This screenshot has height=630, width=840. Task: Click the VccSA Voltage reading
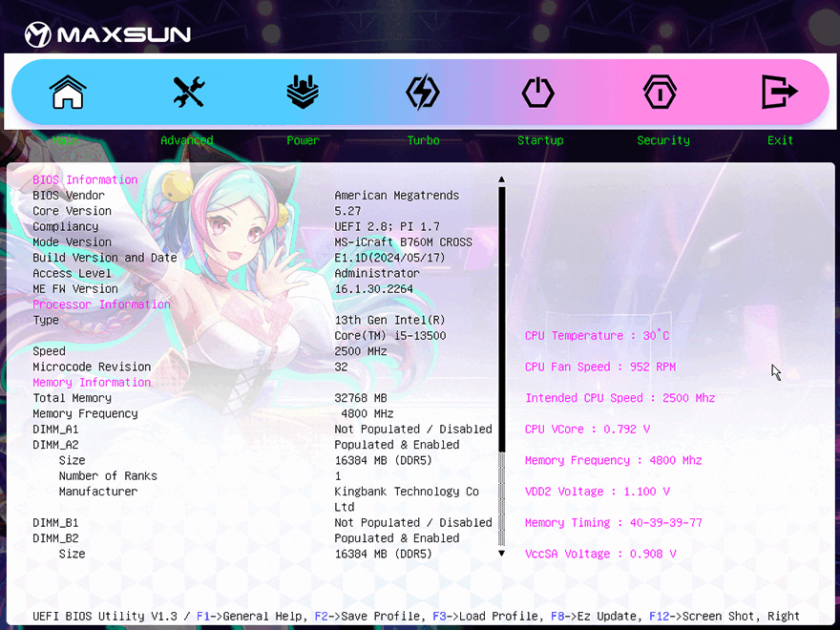point(600,554)
